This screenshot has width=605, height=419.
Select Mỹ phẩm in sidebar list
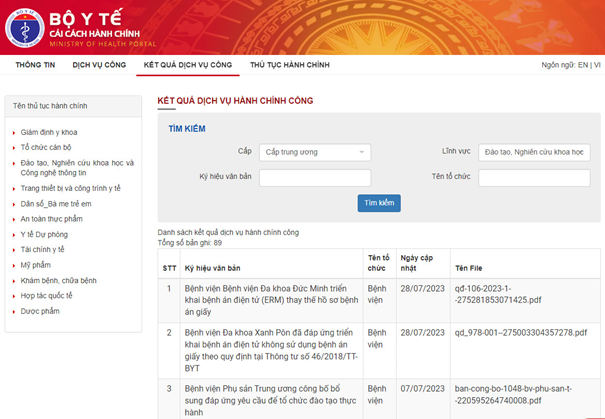click(36, 265)
